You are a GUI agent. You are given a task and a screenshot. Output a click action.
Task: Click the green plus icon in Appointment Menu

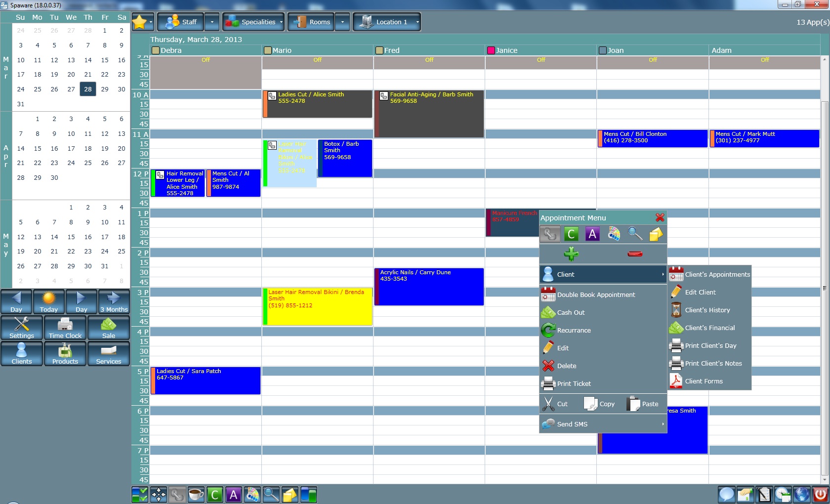571,254
